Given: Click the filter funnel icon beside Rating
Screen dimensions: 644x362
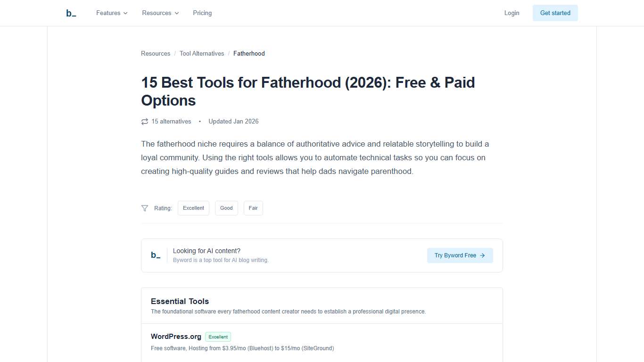Looking at the screenshot, I should 145,208.
